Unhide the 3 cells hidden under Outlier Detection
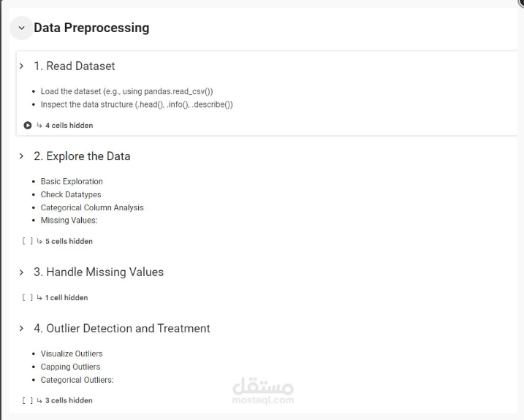524x420 pixels. click(69, 400)
